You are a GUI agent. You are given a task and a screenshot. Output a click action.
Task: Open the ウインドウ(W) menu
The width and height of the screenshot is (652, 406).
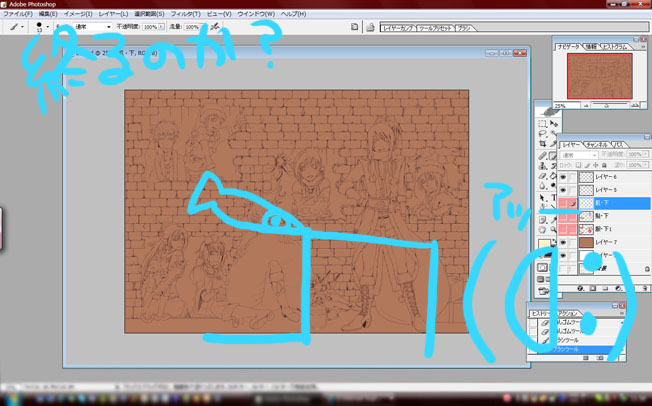click(256, 14)
